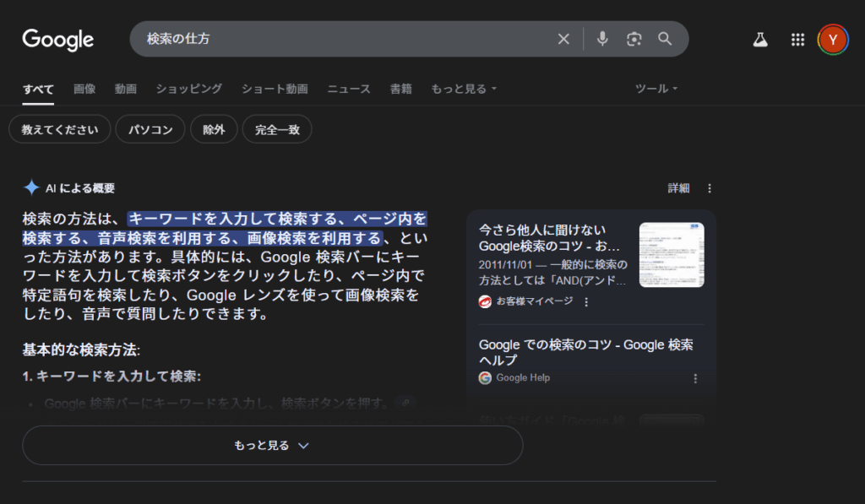Click the 2011/11/01 result snippet text

(x=552, y=273)
